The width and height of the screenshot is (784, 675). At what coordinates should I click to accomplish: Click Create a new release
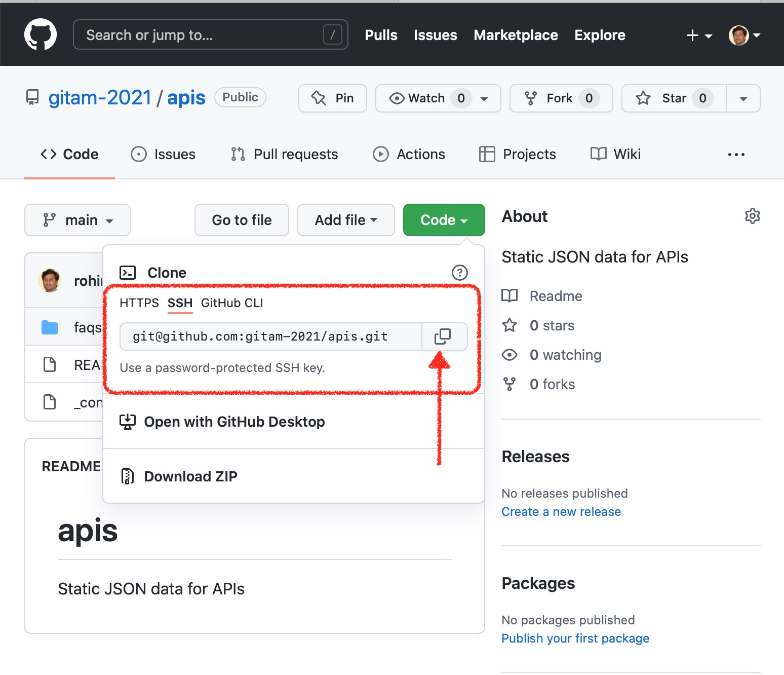click(561, 512)
